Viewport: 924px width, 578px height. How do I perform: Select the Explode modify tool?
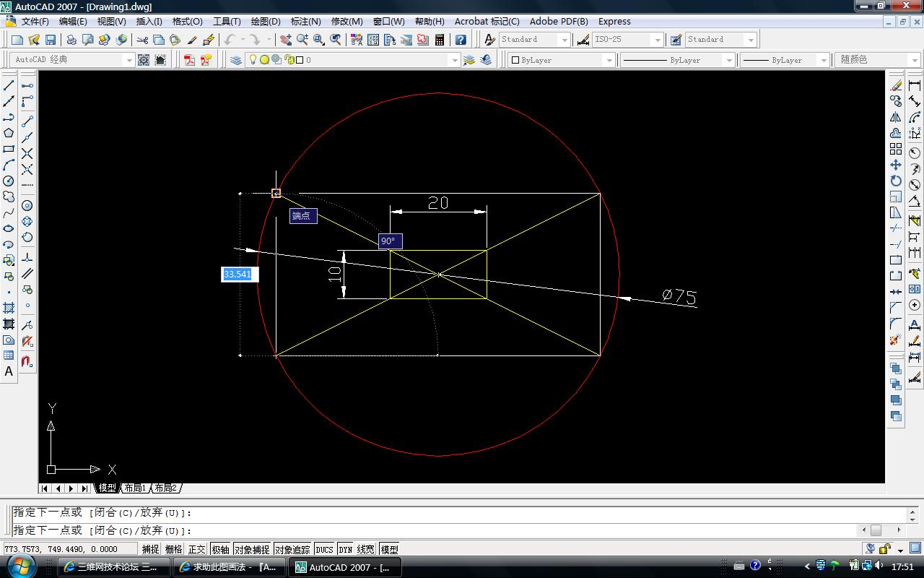point(896,340)
